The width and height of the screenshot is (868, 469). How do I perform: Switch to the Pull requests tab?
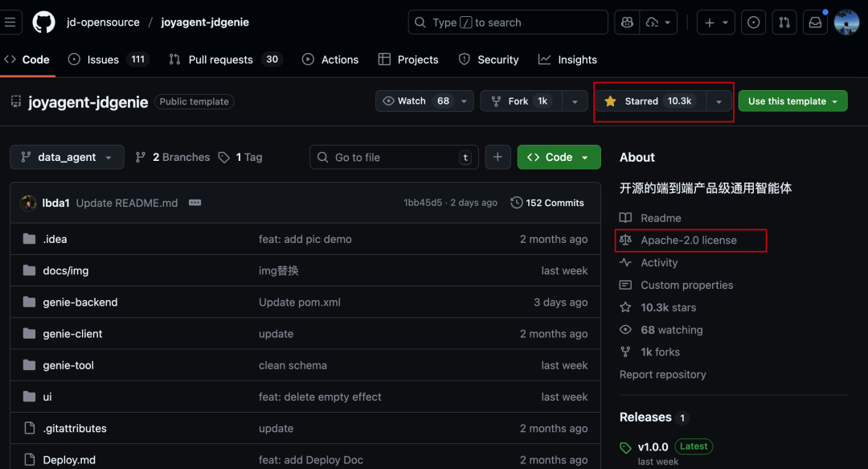(x=225, y=60)
